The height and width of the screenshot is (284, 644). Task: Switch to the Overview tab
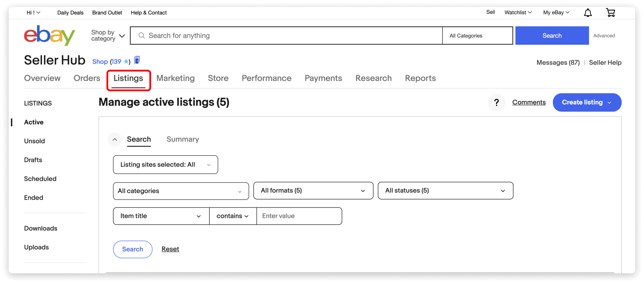click(42, 78)
